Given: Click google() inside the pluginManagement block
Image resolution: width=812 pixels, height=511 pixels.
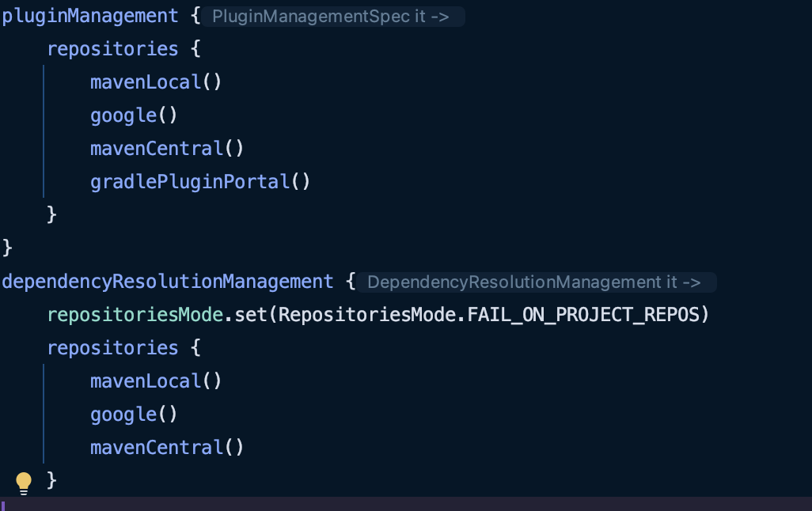Looking at the screenshot, I should point(134,115).
